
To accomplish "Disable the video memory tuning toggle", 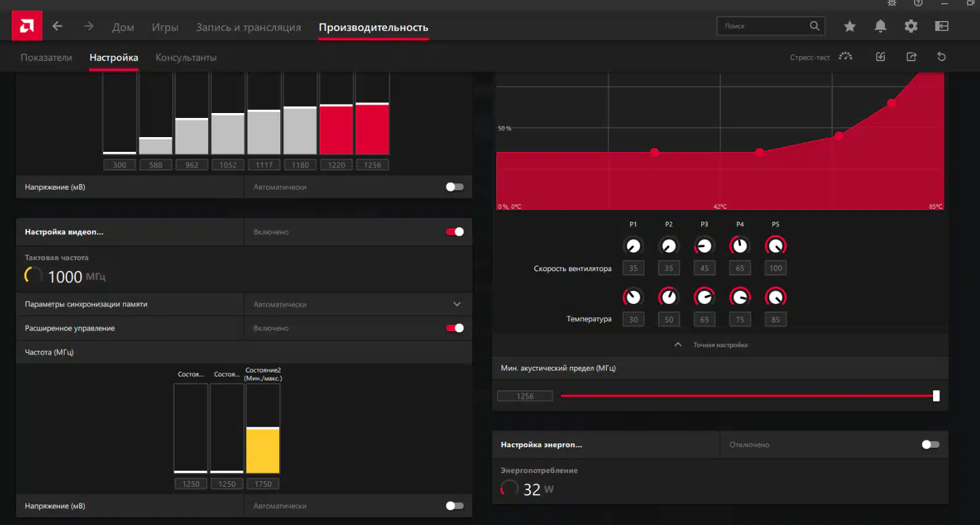I will pos(455,232).
